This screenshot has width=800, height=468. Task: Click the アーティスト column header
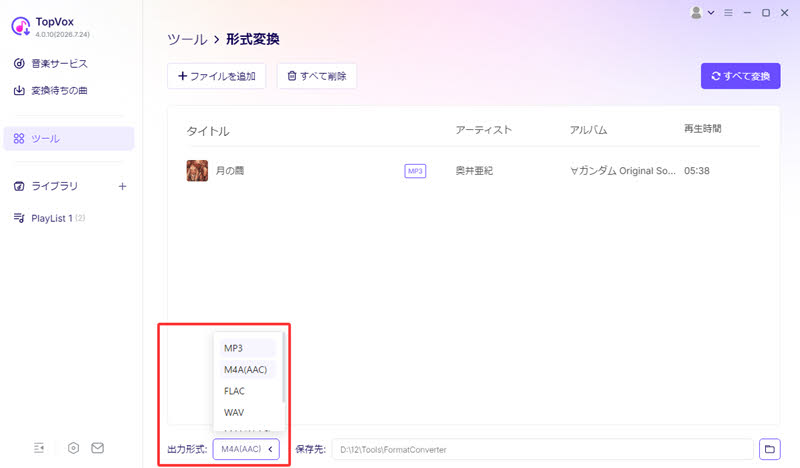pyautogui.click(x=483, y=130)
